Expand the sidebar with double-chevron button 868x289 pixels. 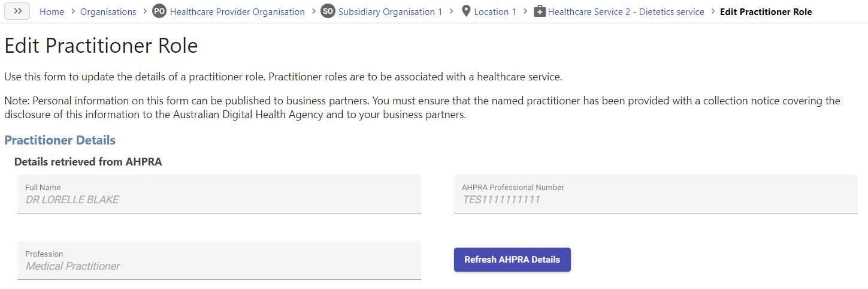[17, 11]
